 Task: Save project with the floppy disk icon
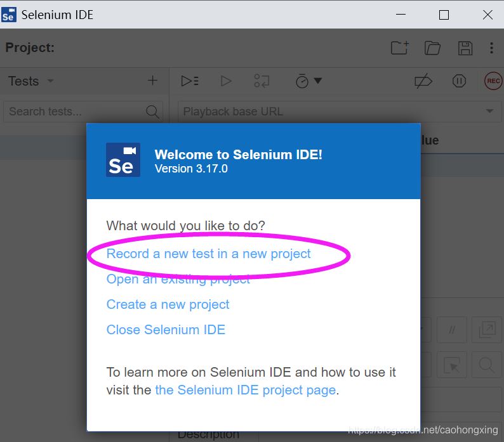click(x=465, y=48)
